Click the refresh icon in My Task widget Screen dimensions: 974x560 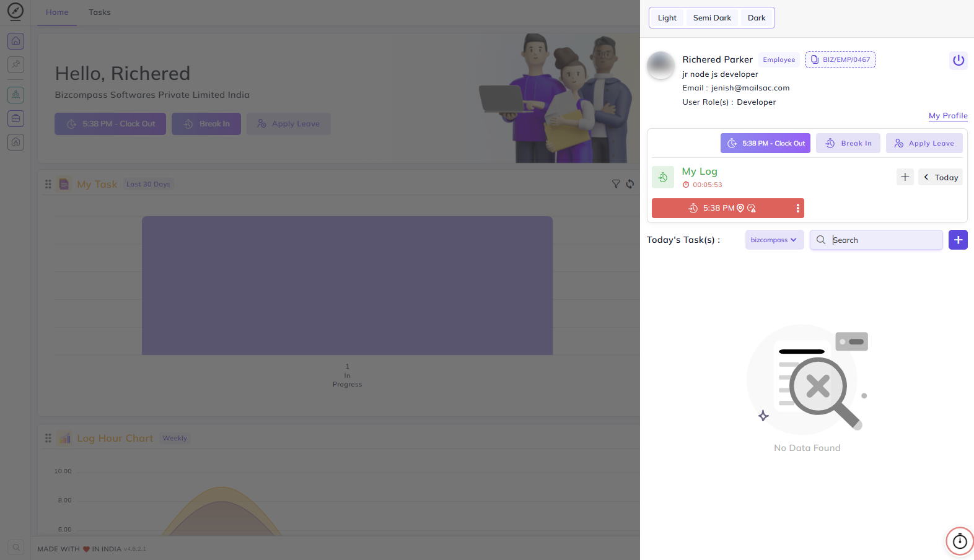point(630,184)
